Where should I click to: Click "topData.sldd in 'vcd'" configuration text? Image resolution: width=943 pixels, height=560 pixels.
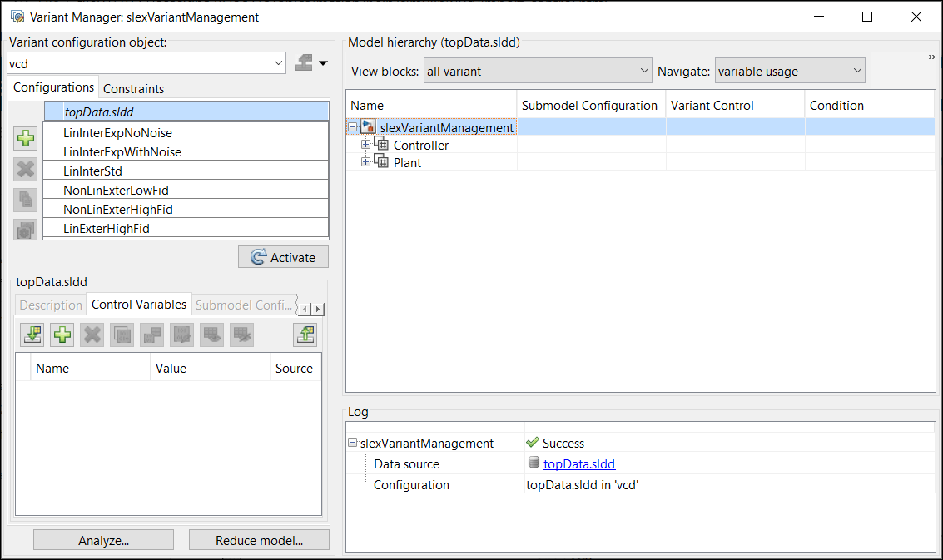(582, 485)
